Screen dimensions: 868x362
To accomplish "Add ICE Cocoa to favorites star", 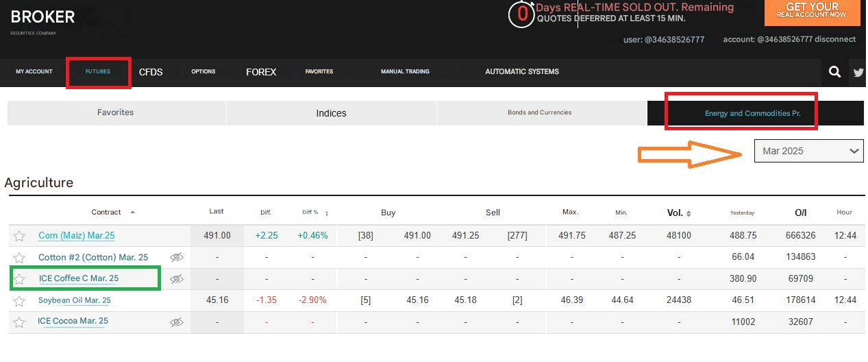I will (x=19, y=322).
